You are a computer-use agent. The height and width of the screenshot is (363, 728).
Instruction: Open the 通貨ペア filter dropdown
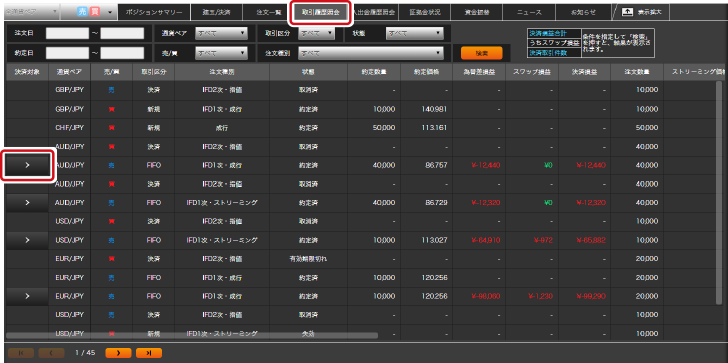pyautogui.click(x=221, y=33)
